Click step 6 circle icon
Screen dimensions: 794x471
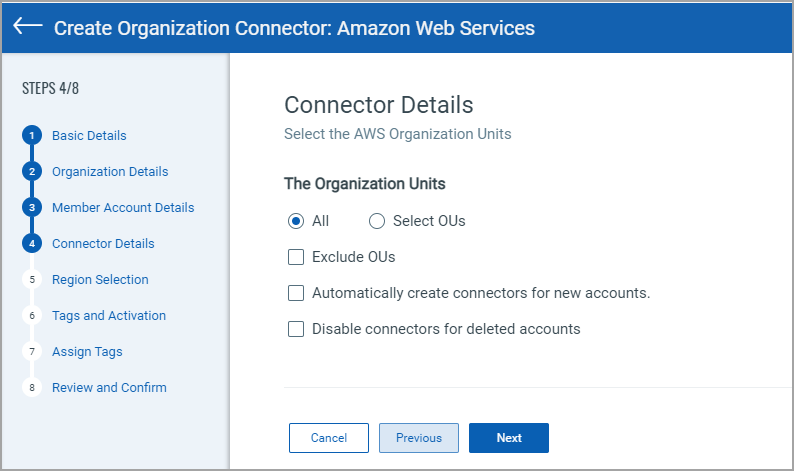point(32,316)
